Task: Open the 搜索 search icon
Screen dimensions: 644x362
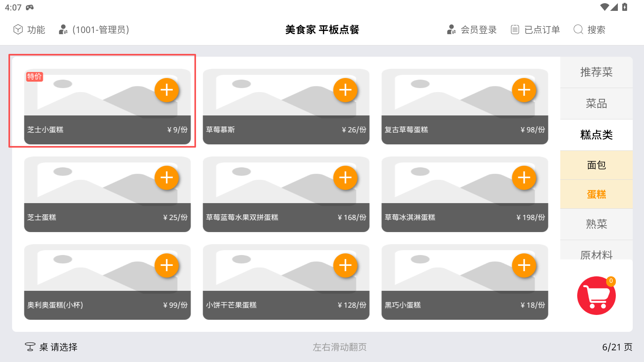Action: tap(589, 30)
